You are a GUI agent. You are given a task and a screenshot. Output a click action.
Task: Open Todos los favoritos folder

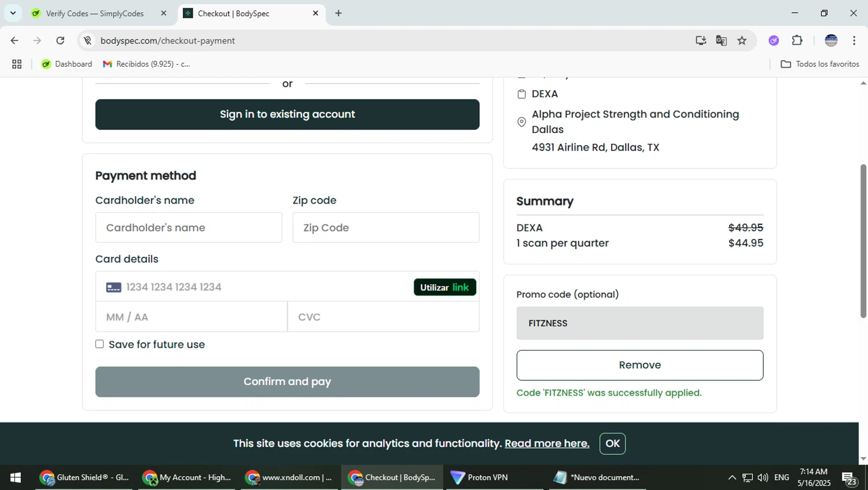pos(820,64)
